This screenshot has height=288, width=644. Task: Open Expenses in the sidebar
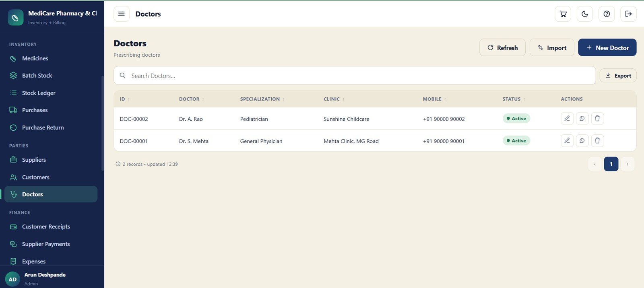[x=51, y=261]
